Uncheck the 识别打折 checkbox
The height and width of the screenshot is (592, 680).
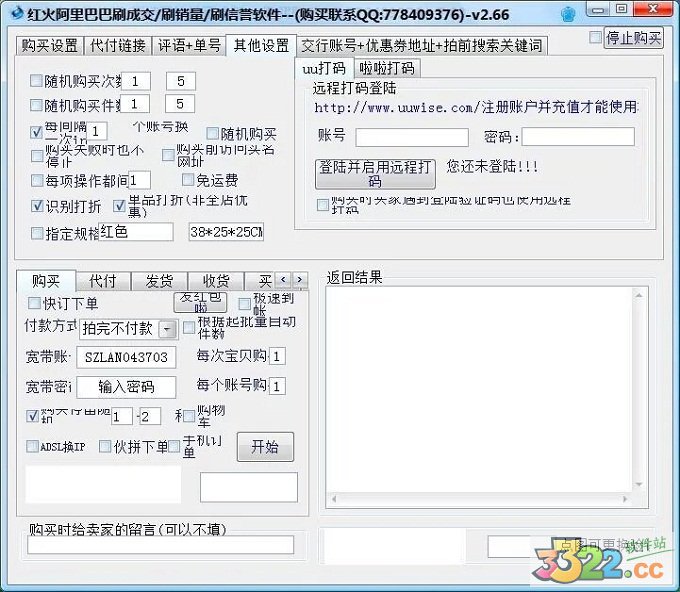(x=37, y=206)
